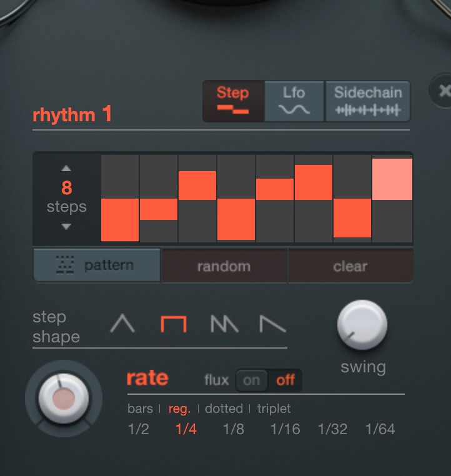Decrease step count with the down arrow
Screen dimensions: 451x476
click(66, 226)
